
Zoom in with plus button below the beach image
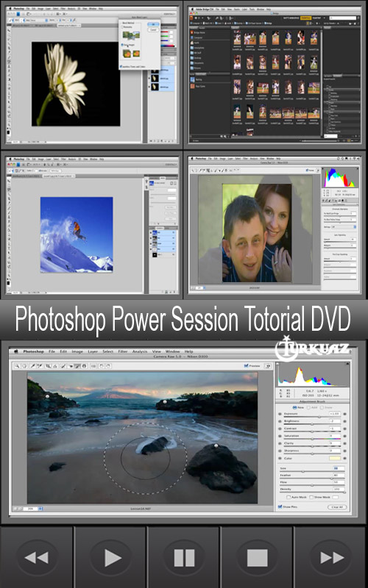(21, 509)
